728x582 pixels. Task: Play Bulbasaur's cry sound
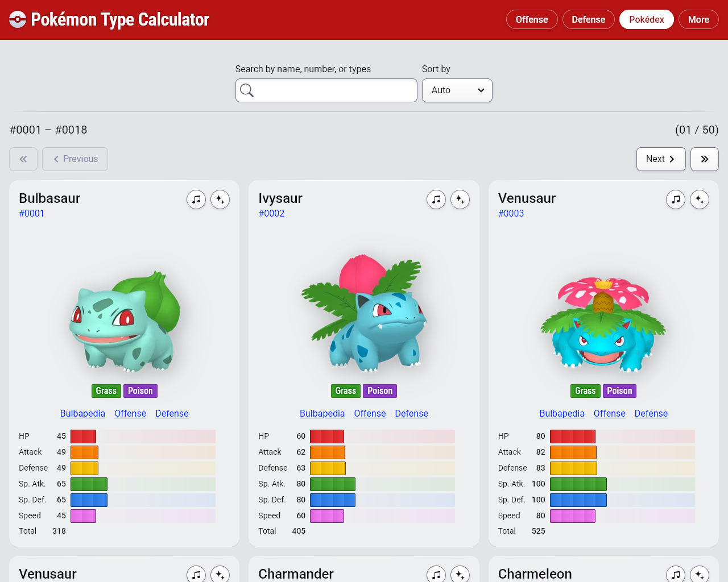pos(196,199)
